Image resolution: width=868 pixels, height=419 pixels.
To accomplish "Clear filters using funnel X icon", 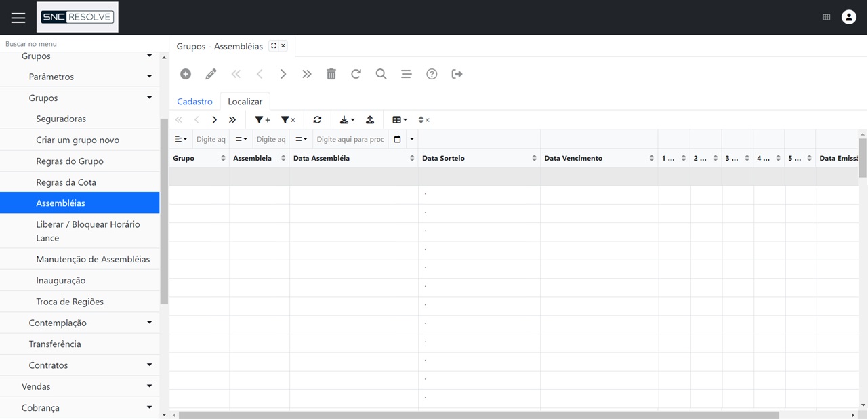I will tap(288, 120).
